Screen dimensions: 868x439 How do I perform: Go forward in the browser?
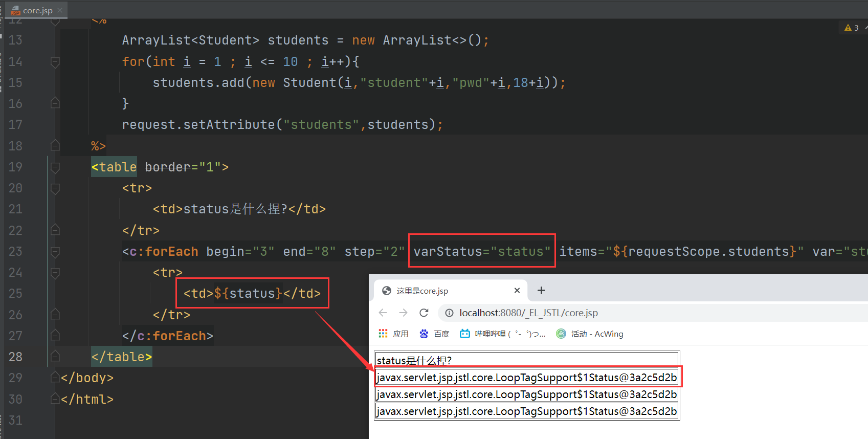coord(403,313)
